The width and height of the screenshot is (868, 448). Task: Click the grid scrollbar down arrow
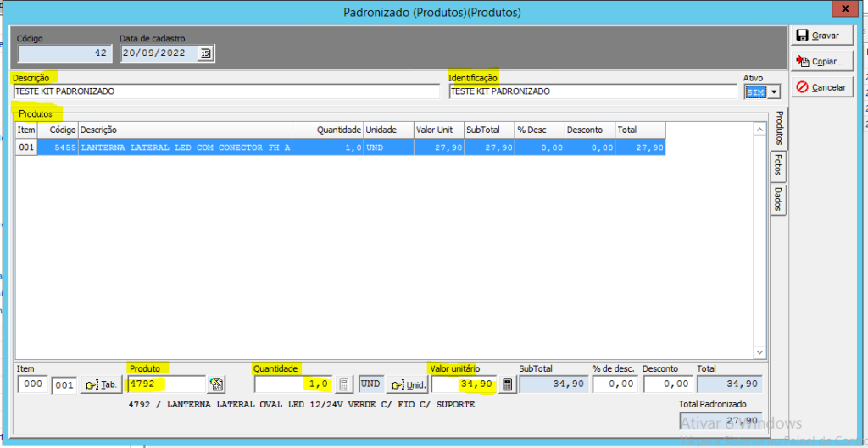tap(759, 352)
